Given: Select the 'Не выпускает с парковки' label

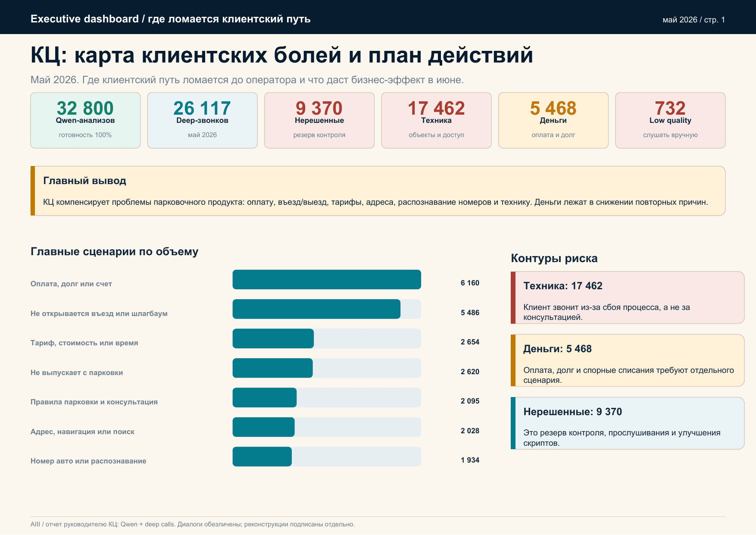Looking at the screenshot, I should click(77, 372).
